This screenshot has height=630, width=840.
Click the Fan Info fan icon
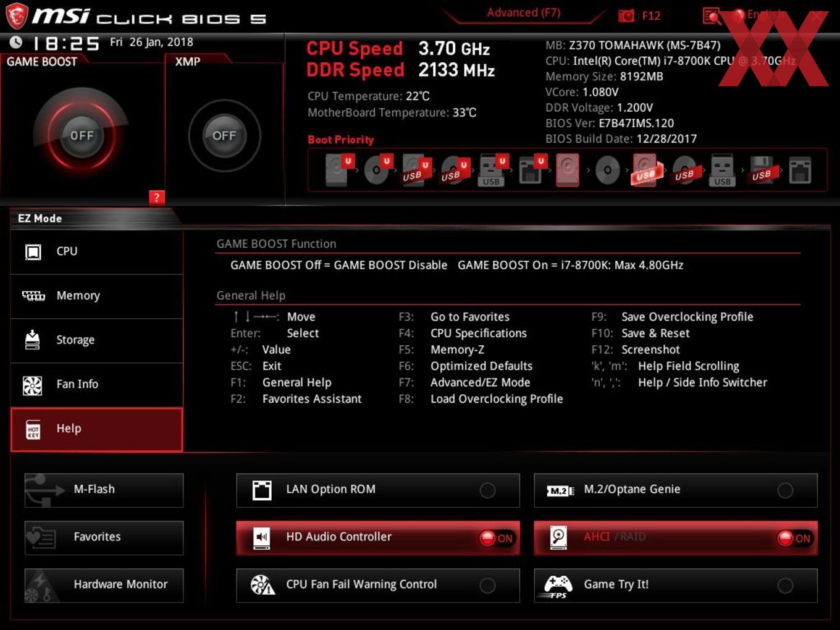(32, 385)
